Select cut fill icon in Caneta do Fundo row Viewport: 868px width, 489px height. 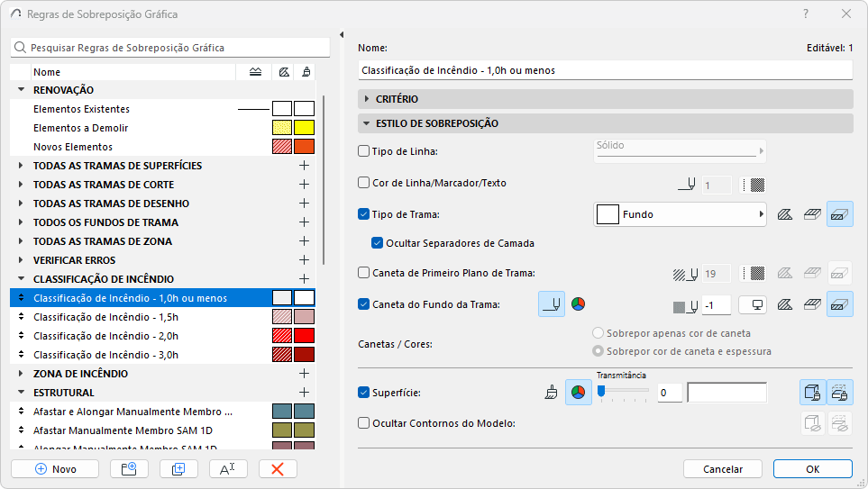point(840,304)
